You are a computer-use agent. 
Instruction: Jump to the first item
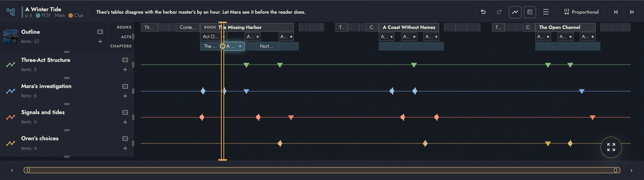point(616,12)
